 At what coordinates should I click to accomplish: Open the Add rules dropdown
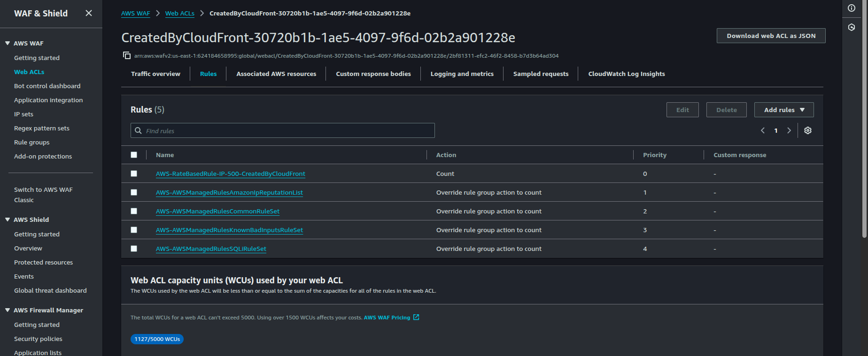tap(784, 110)
